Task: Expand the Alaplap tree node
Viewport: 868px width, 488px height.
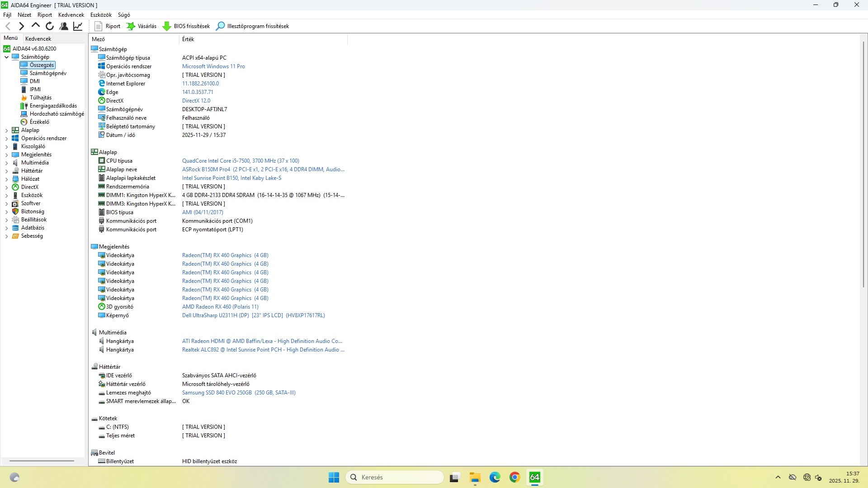Action: point(7,131)
